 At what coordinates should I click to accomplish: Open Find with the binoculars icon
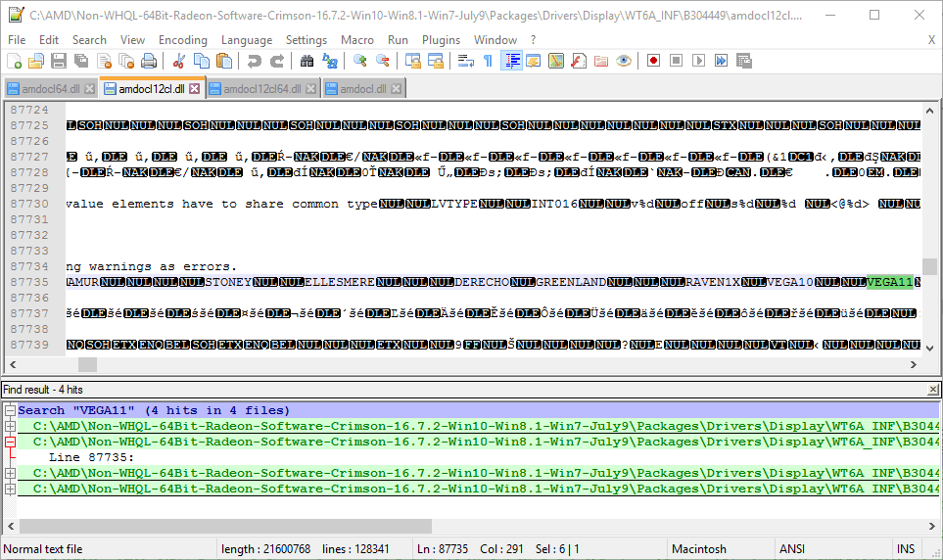[306, 61]
